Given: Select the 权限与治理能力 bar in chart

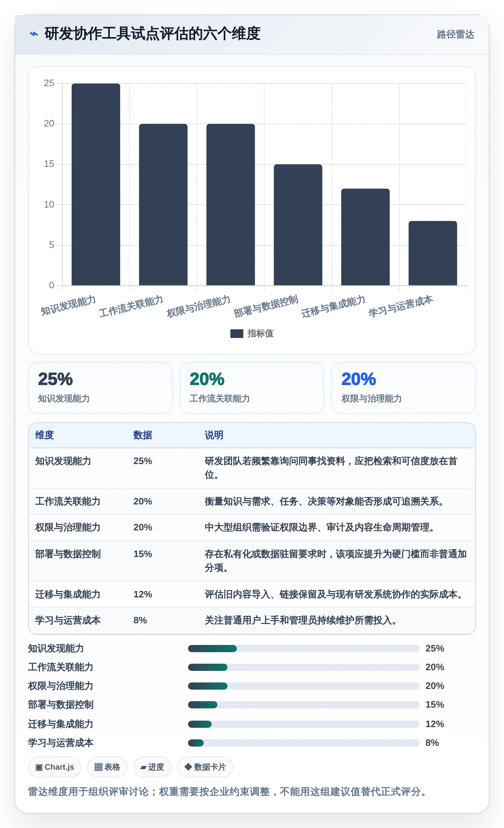Looking at the screenshot, I should tap(230, 205).
